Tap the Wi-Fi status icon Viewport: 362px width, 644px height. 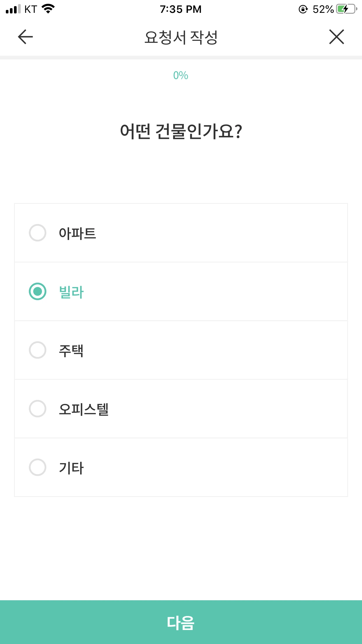(48, 9)
